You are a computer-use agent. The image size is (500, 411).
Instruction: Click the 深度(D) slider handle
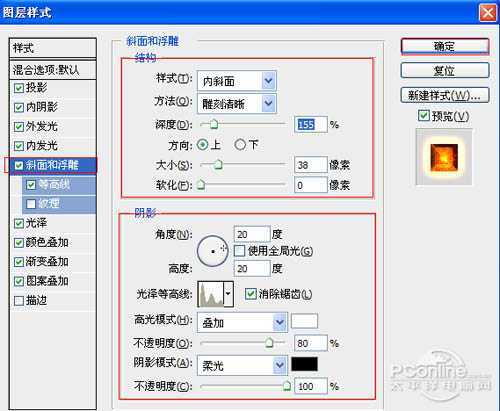coord(214,125)
